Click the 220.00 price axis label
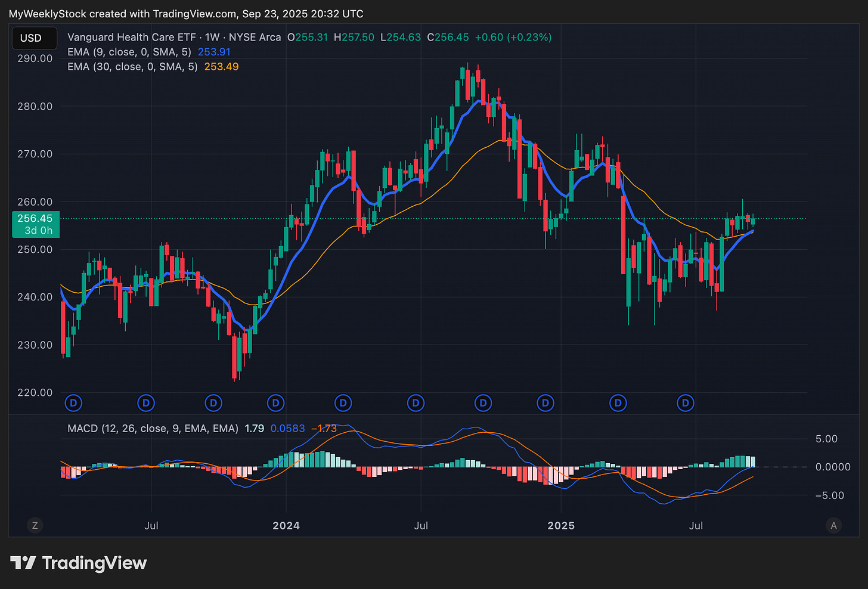868x589 pixels. pyautogui.click(x=35, y=392)
